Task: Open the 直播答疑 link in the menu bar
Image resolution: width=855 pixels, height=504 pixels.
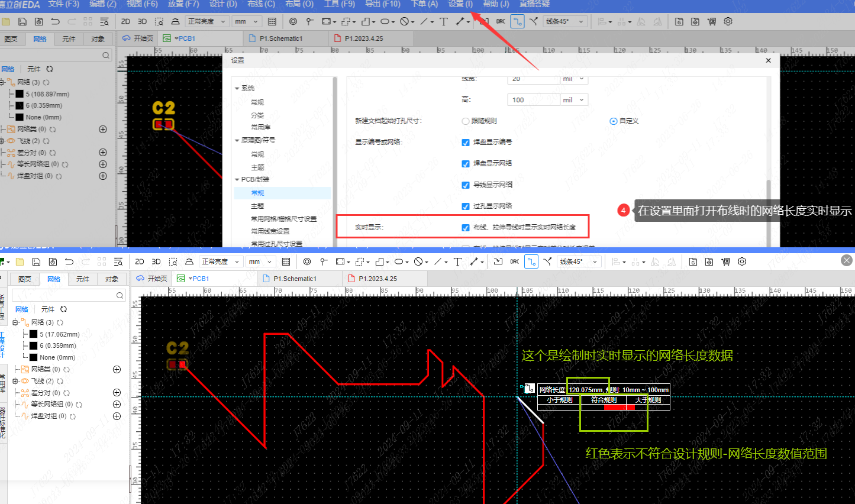Action: (x=534, y=4)
